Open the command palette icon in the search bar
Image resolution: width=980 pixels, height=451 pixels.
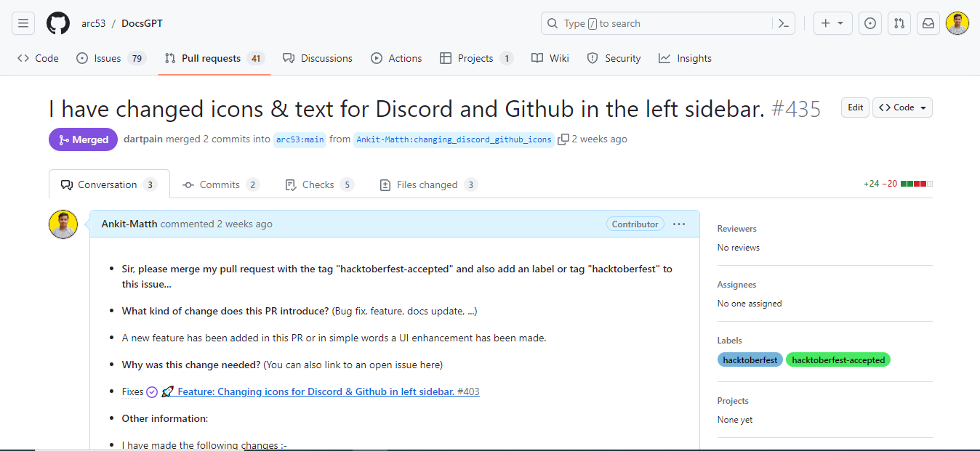tap(783, 23)
